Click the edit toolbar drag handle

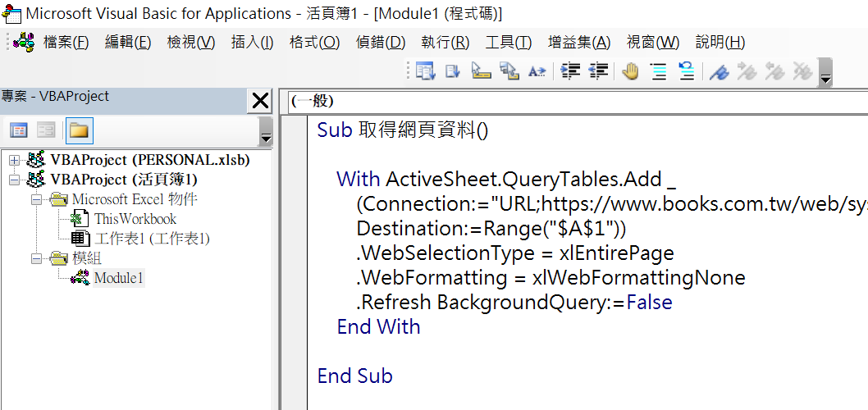click(409, 71)
